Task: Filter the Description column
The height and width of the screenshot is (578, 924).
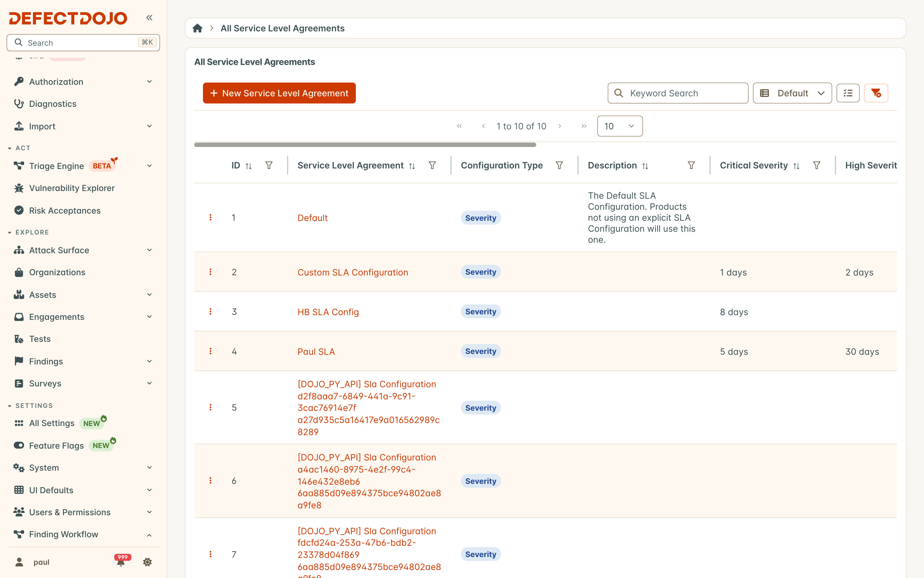Action: click(x=691, y=165)
